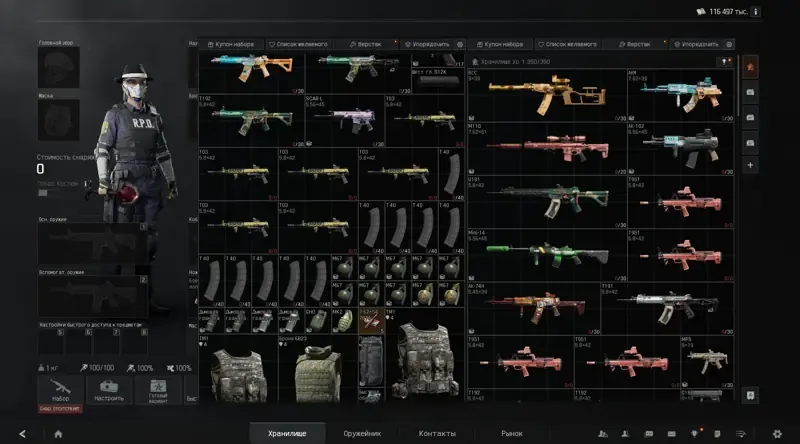
Task: Switch to the Контакты tab
Action: coord(437,433)
